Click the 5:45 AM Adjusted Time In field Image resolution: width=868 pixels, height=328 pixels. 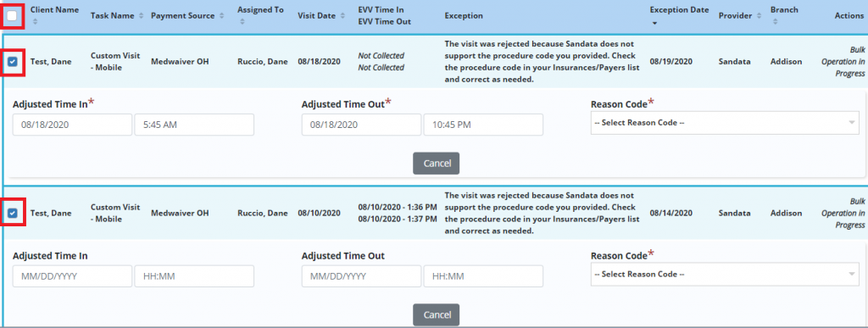194,125
